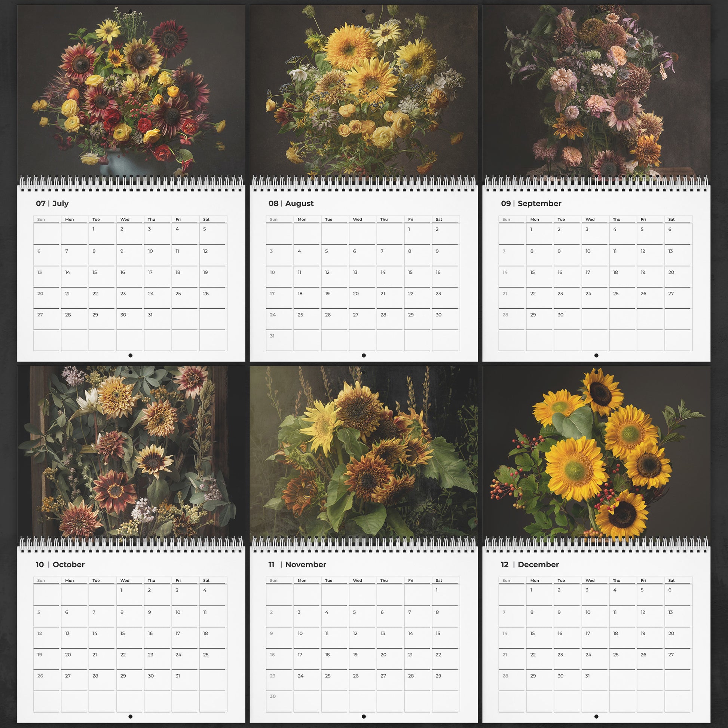Select the '10 | October' heading

[60, 565]
